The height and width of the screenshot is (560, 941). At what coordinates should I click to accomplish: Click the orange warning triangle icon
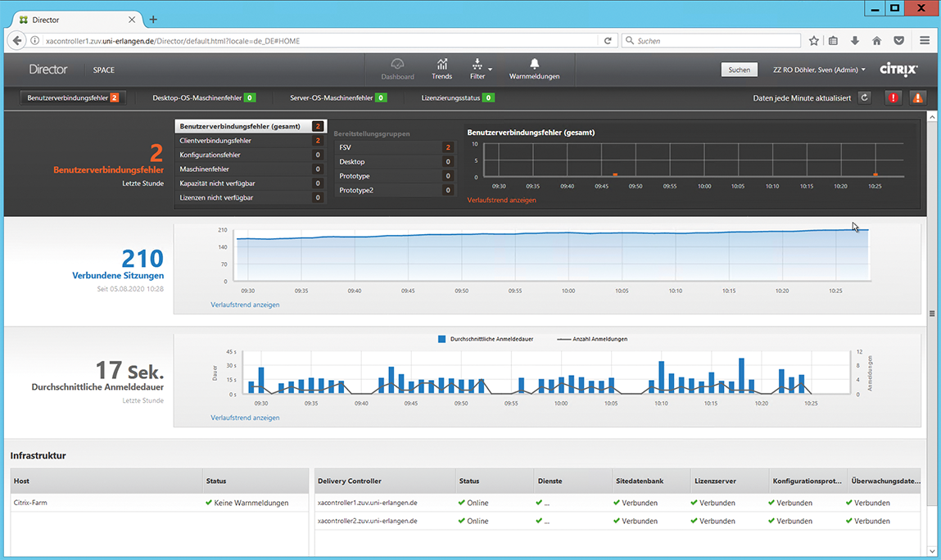point(917,97)
